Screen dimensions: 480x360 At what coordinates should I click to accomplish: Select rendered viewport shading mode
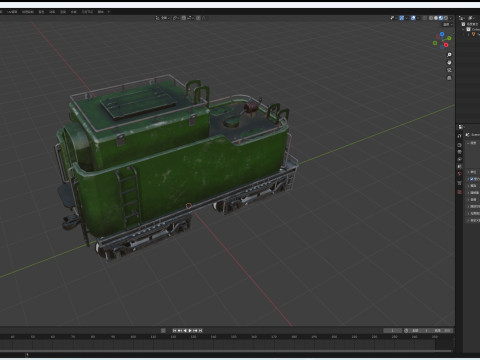click(x=446, y=18)
